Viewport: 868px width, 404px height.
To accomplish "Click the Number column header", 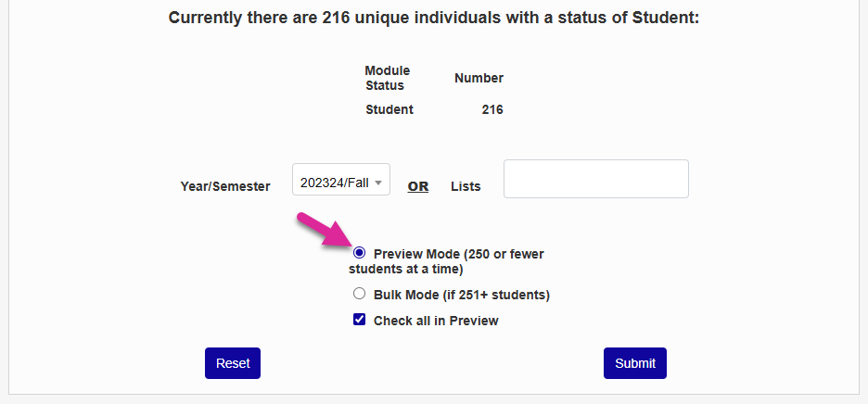I will (479, 79).
